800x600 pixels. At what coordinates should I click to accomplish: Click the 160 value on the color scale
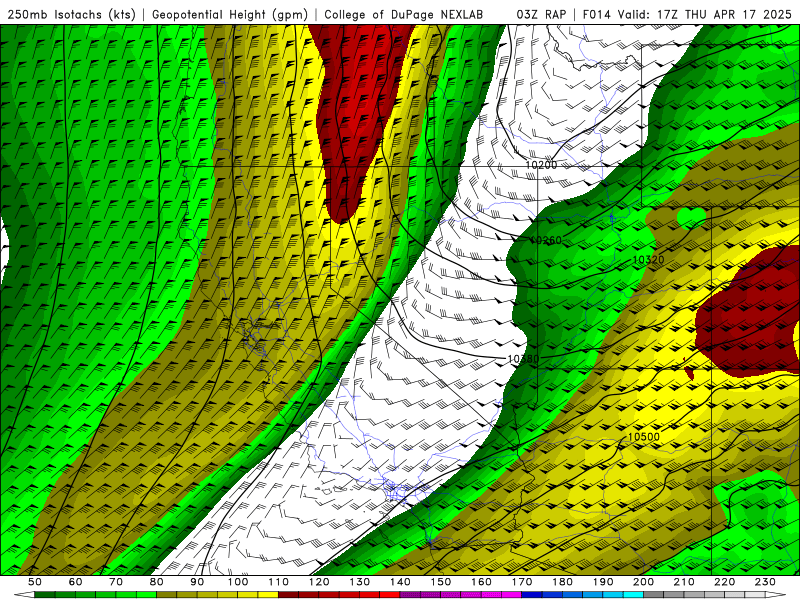tap(481, 582)
